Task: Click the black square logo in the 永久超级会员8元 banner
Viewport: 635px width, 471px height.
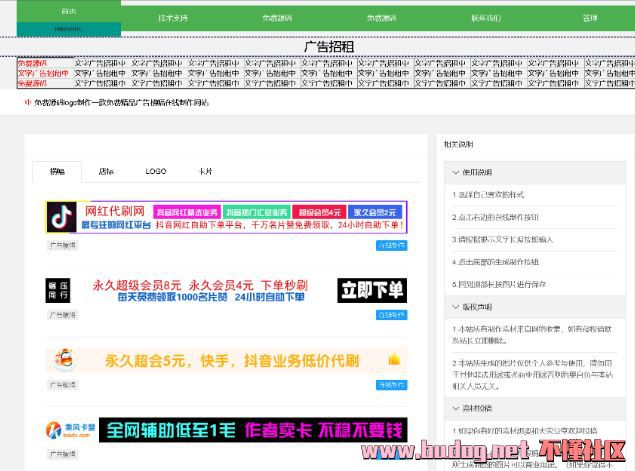Action: point(58,290)
